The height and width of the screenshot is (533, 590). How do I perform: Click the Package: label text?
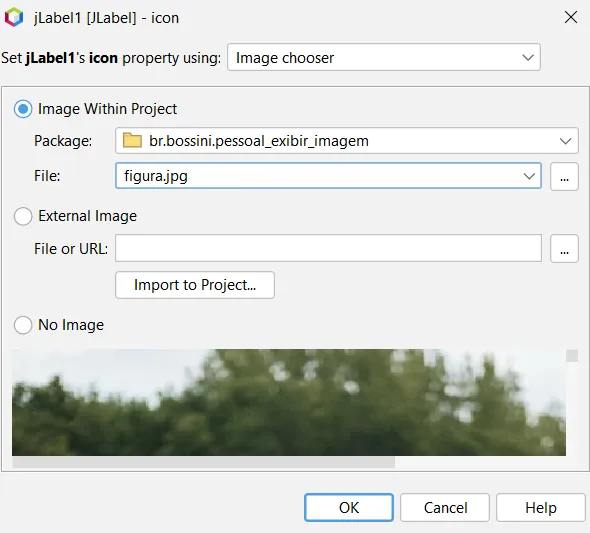[x=63, y=141]
